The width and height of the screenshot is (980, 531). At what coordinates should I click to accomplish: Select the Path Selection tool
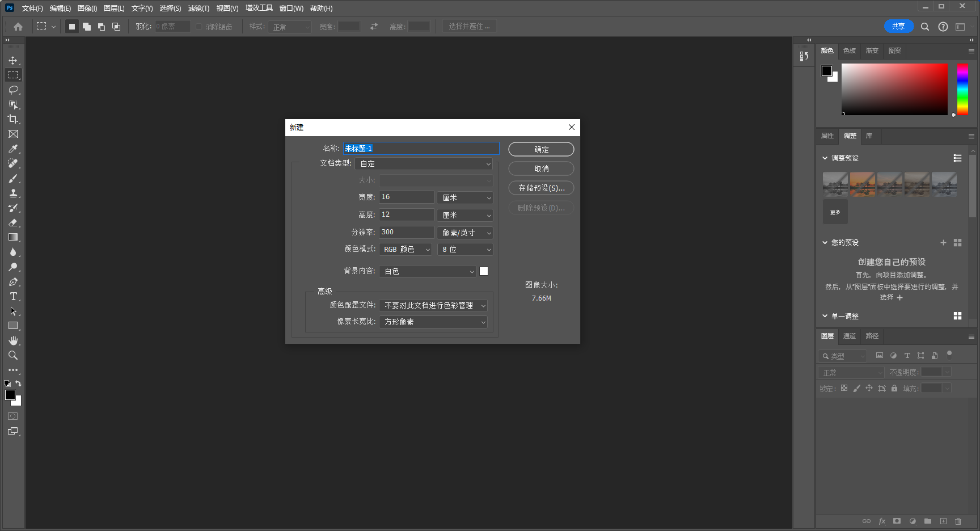(13, 311)
